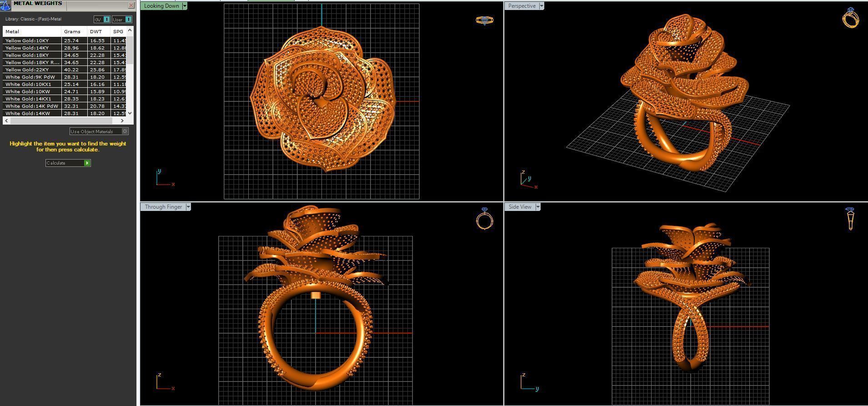This screenshot has width=868, height=406.
Task: Click the Through Finger view label
Action: point(163,207)
